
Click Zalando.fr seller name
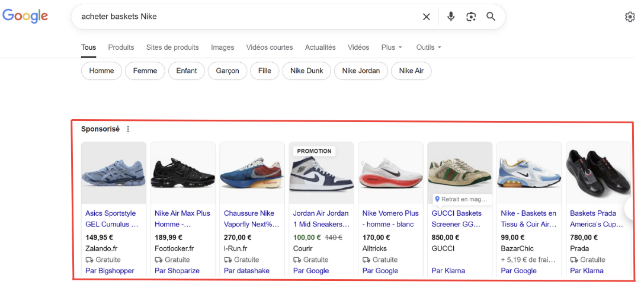pos(101,248)
